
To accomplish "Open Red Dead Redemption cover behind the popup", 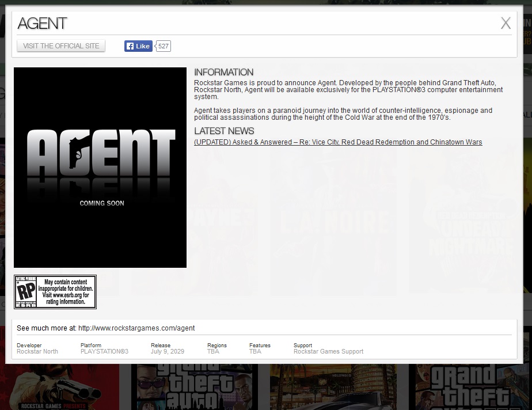I will (x=60, y=387).
